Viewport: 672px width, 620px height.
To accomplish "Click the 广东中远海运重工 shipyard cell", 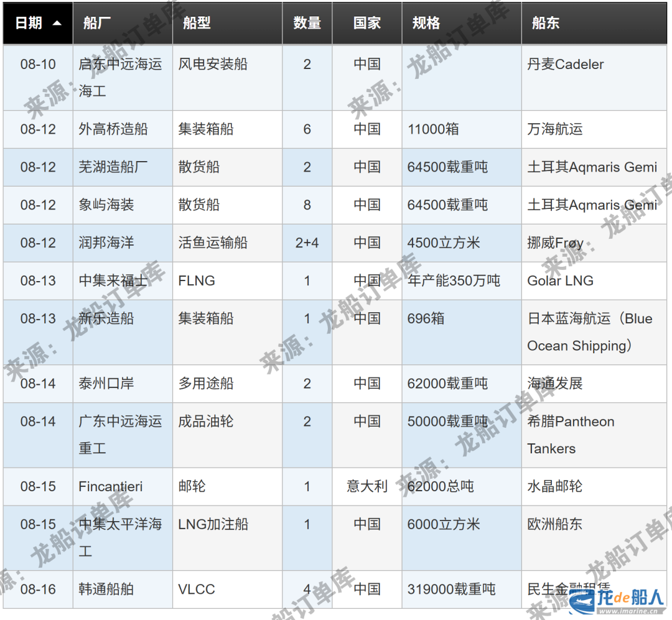I will pyautogui.click(x=123, y=435).
